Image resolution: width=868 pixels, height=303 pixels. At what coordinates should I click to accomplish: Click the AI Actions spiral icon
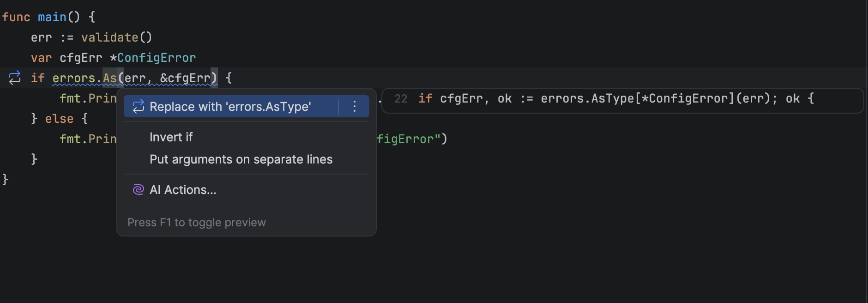point(138,190)
